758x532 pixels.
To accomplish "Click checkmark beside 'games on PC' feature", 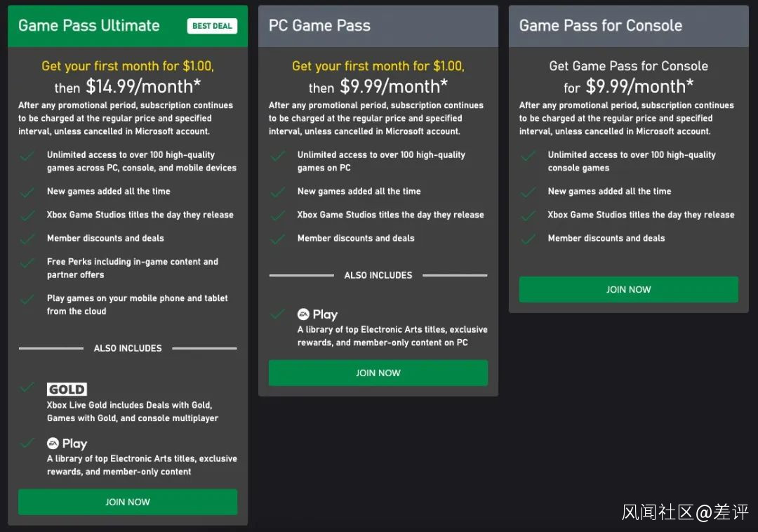I will click(278, 156).
